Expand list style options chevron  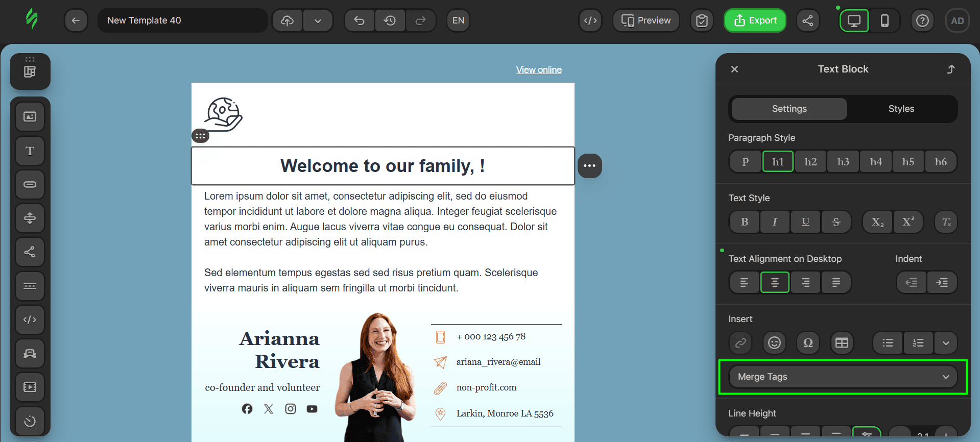[x=946, y=343]
